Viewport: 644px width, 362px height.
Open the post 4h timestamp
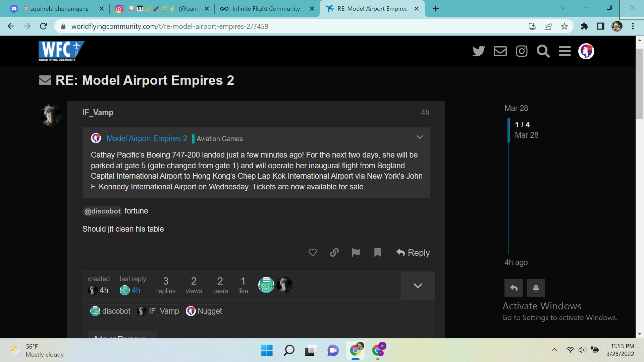[x=425, y=112]
